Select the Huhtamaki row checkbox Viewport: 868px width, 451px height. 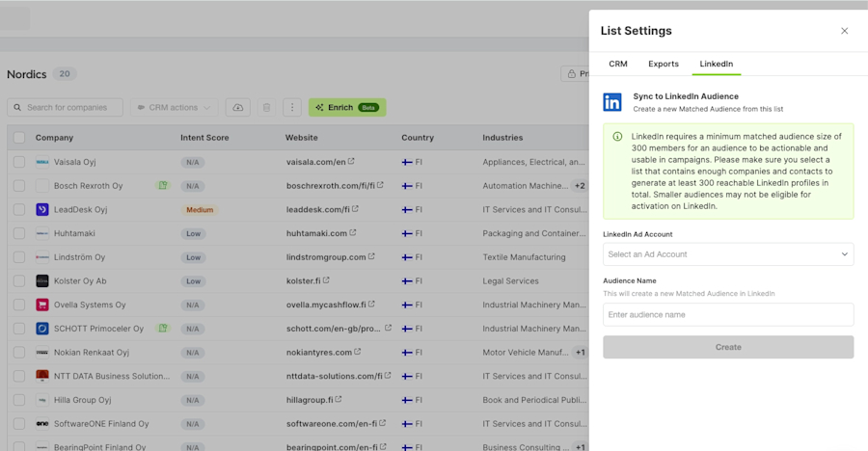19,233
